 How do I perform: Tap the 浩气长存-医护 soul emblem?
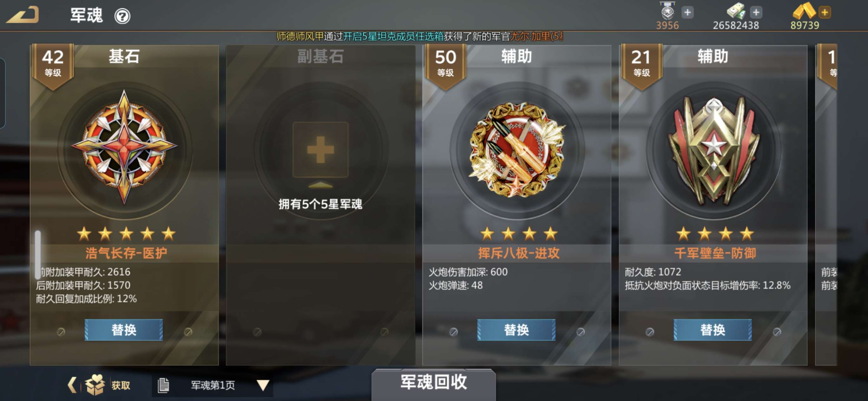(x=124, y=148)
